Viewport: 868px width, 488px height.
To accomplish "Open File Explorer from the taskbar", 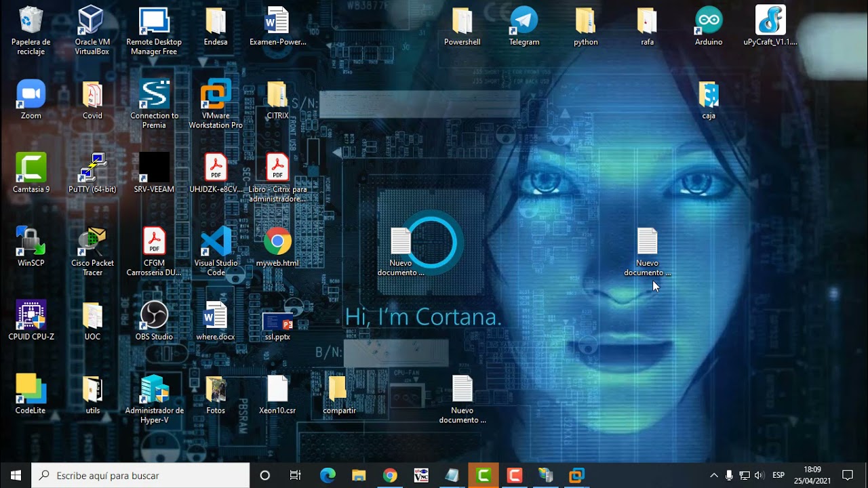I will point(359,475).
